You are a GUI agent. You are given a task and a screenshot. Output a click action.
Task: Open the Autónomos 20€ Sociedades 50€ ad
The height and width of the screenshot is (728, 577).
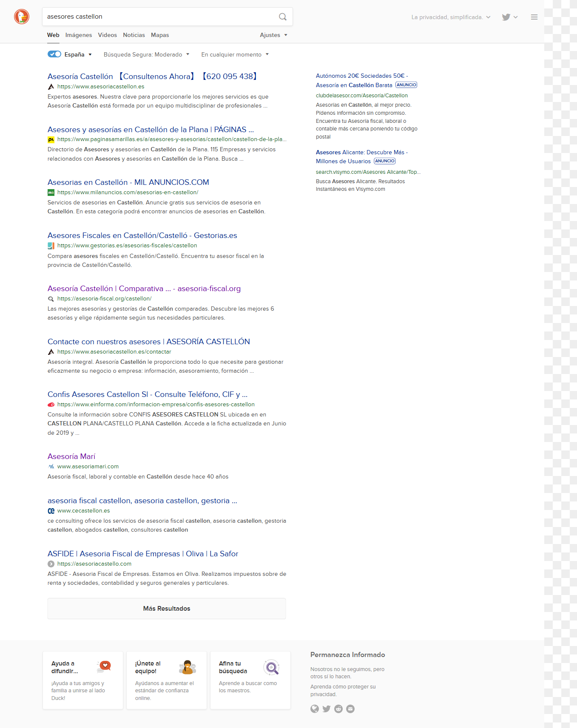coord(362,80)
